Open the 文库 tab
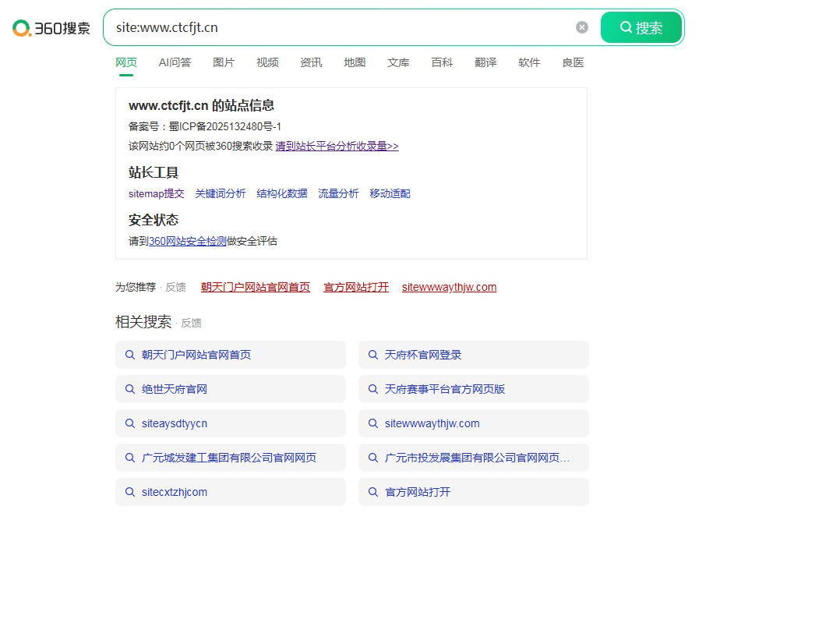This screenshot has height=644, width=840. pos(398,62)
